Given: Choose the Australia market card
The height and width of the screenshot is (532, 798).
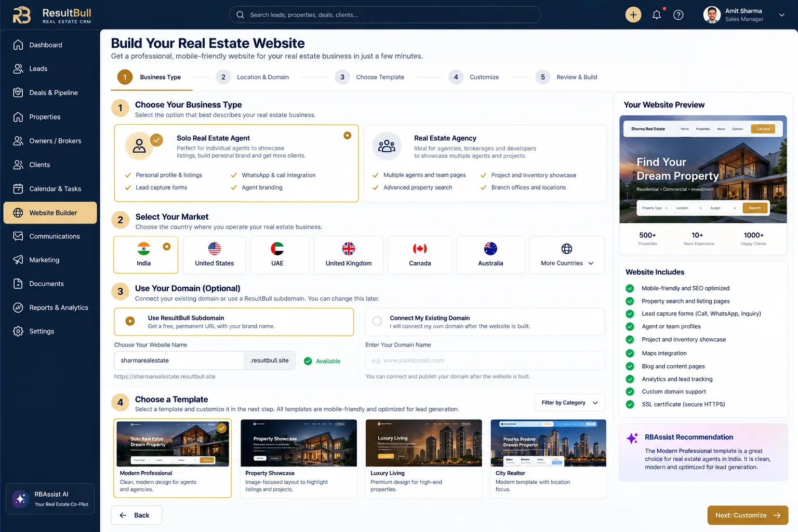Looking at the screenshot, I should tap(490, 255).
